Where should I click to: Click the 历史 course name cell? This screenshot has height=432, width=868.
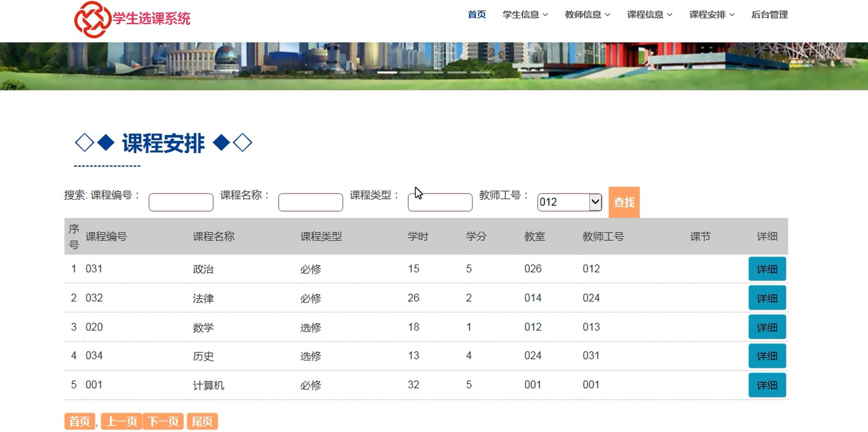tap(203, 356)
